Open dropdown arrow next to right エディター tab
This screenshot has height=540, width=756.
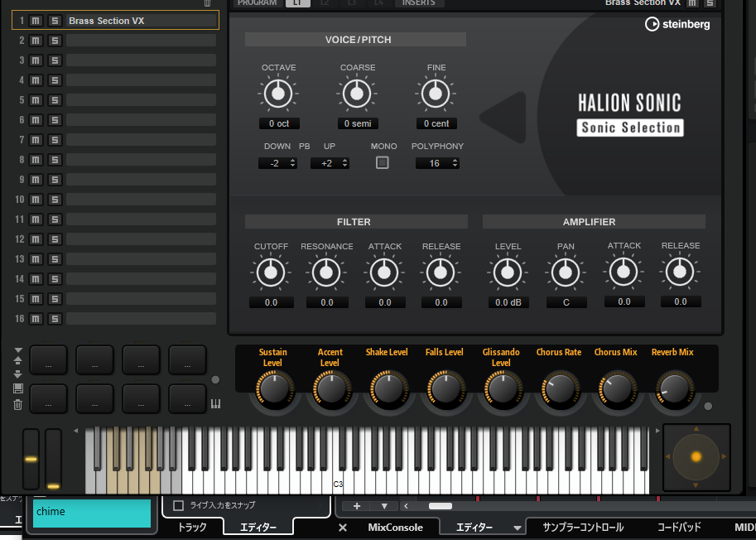pyautogui.click(x=517, y=528)
